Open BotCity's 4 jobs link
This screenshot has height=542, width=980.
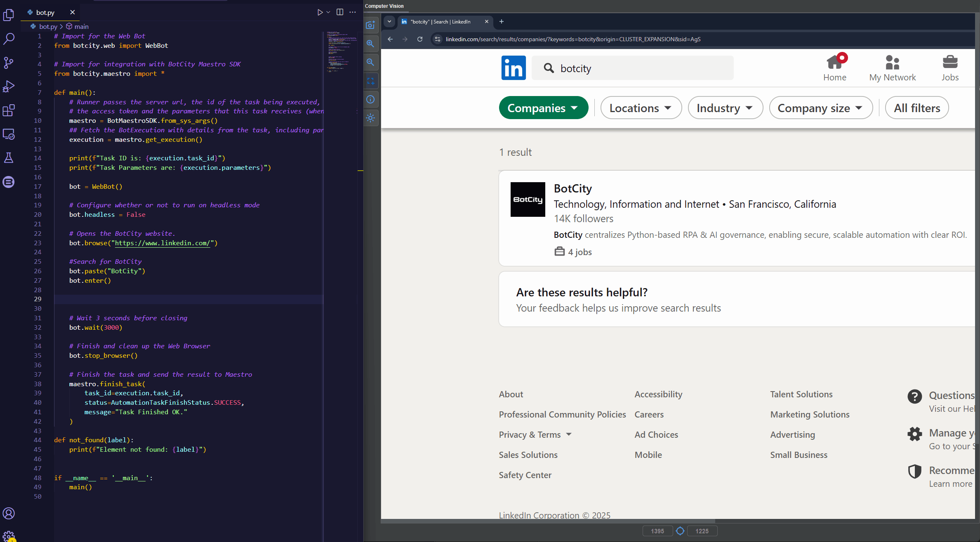click(573, 252)
